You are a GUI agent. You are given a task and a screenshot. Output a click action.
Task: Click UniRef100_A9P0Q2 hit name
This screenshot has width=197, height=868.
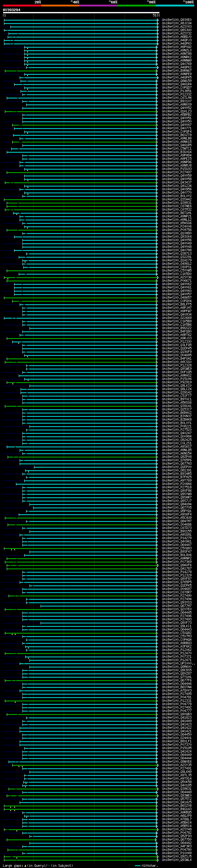point(177,47)
